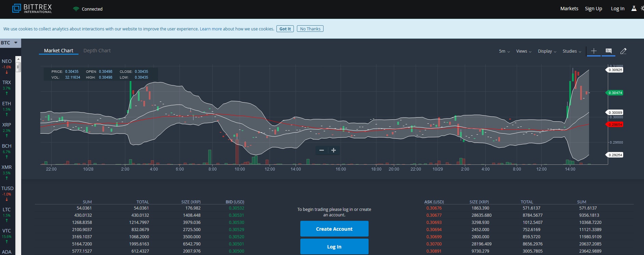Click the green up arrow under LTC
The height and width of the screenshot is (255, 644).
[x=6, y=220]
